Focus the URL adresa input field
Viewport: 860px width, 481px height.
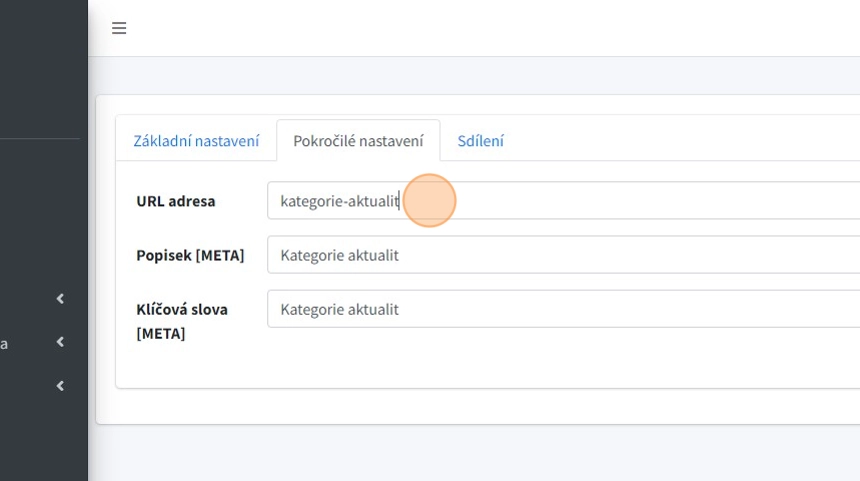click(600, 201)
